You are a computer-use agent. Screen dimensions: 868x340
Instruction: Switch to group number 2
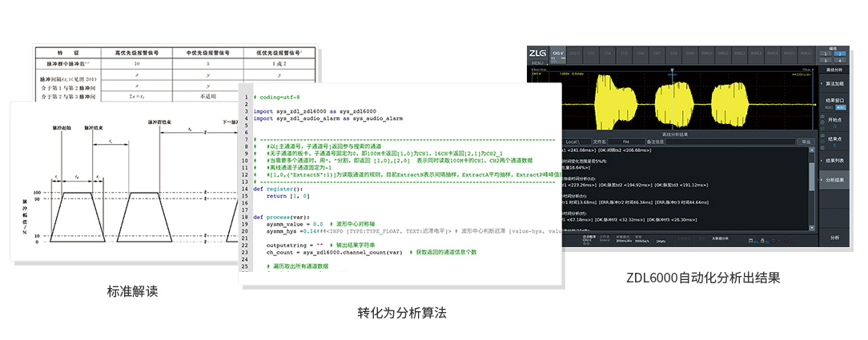point(841,53)
